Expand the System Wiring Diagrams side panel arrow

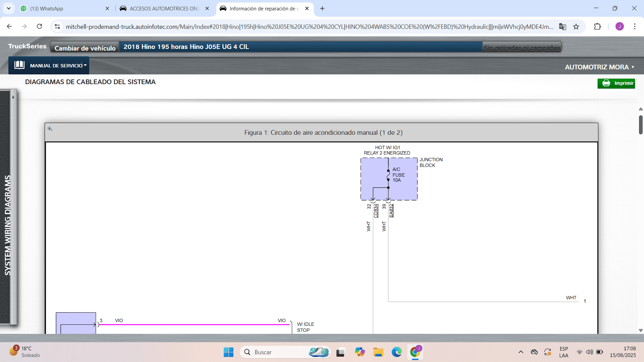13,98
